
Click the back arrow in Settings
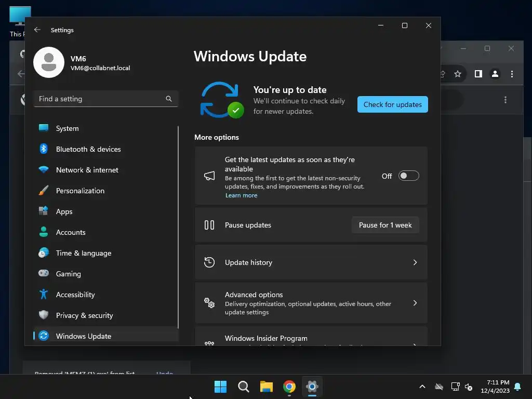(37, 30)
